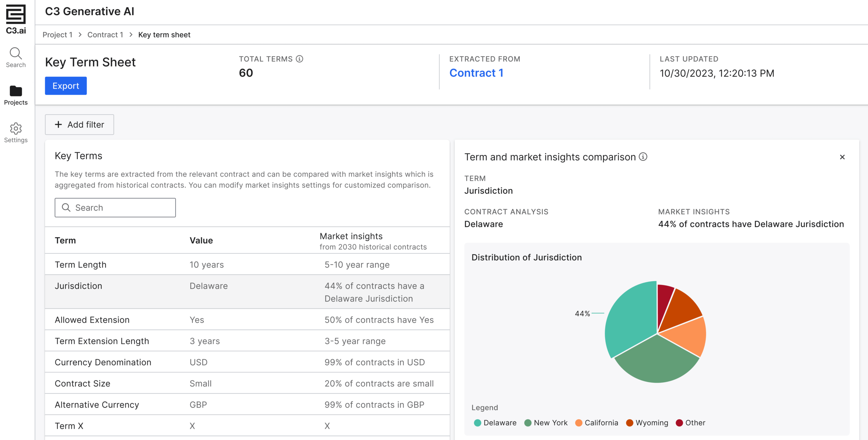
Task: Click the Add filter button
Action: coord(79,125)
